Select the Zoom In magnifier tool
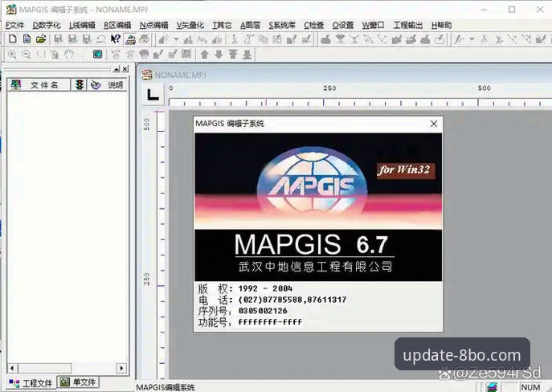This screenshot has width=552, height=392. 12,55
